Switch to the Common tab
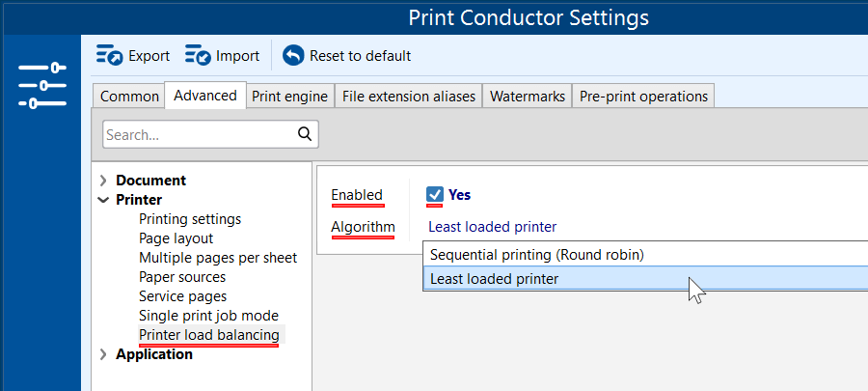This screenshot has height=391, width=868. coord(129,97)
